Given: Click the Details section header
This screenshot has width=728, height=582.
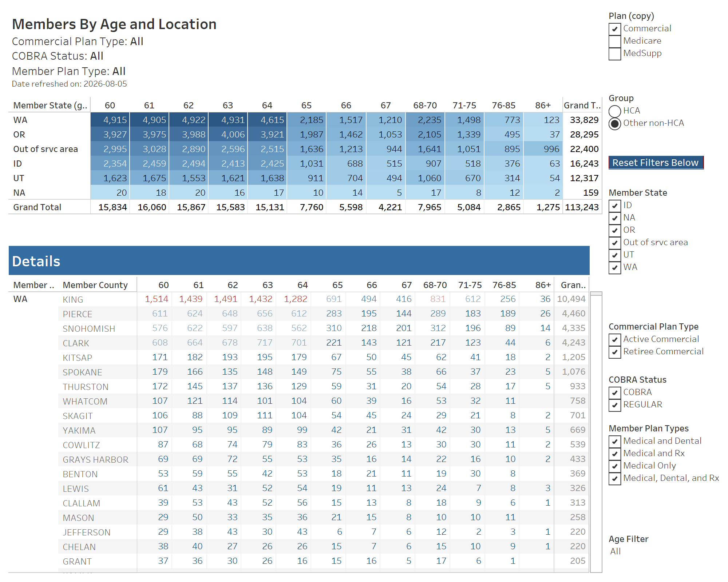Looking at the screenshot, I should coord(299,260).
